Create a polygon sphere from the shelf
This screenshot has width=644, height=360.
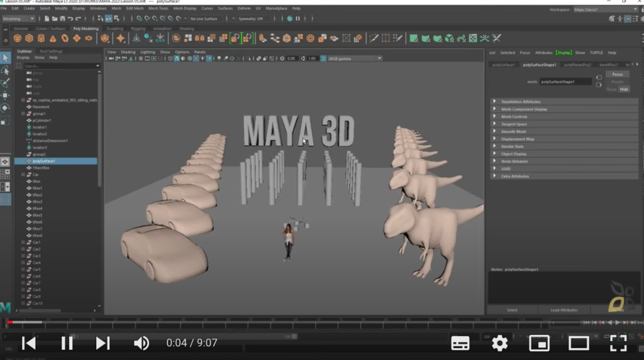click(17, 38)
